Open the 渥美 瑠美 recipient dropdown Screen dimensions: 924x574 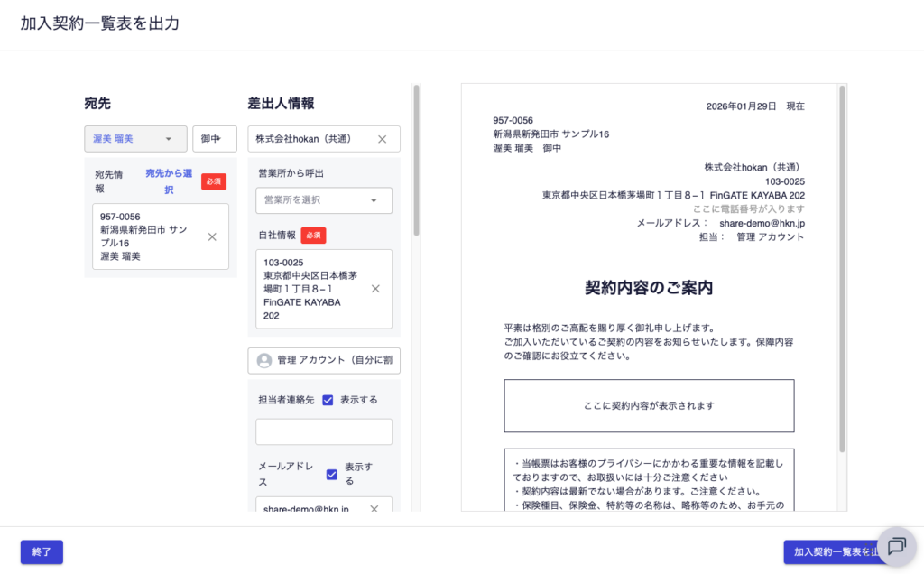pos(135,139)
